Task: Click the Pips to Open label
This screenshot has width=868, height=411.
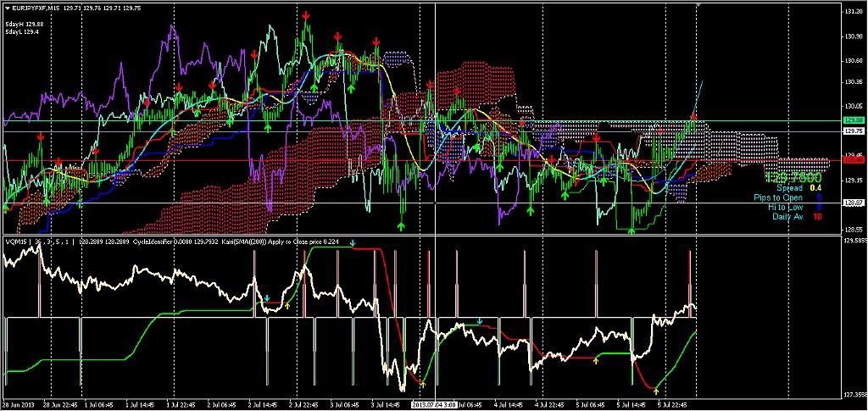Action: (x=778, y=198)
